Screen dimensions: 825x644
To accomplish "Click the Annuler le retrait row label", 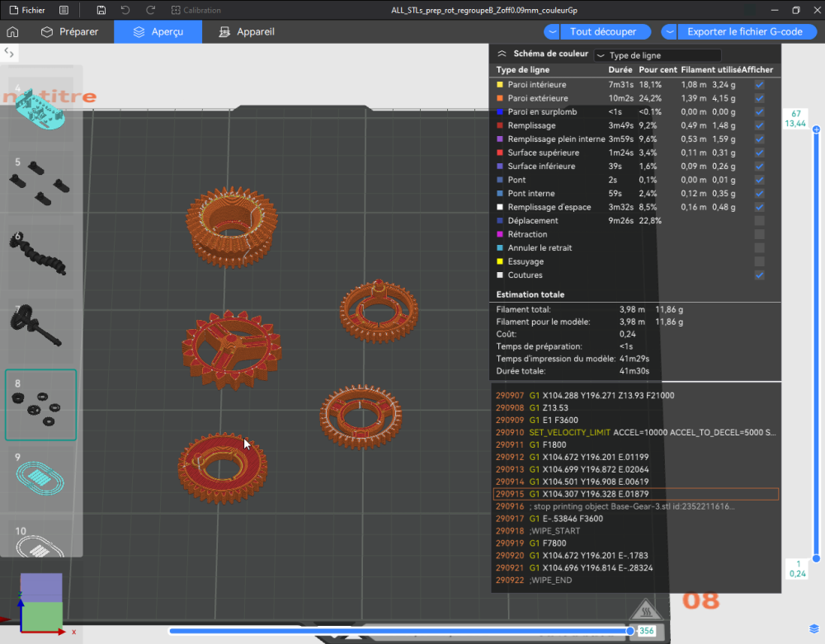I will pyautogui.click(x=540, y=248).
